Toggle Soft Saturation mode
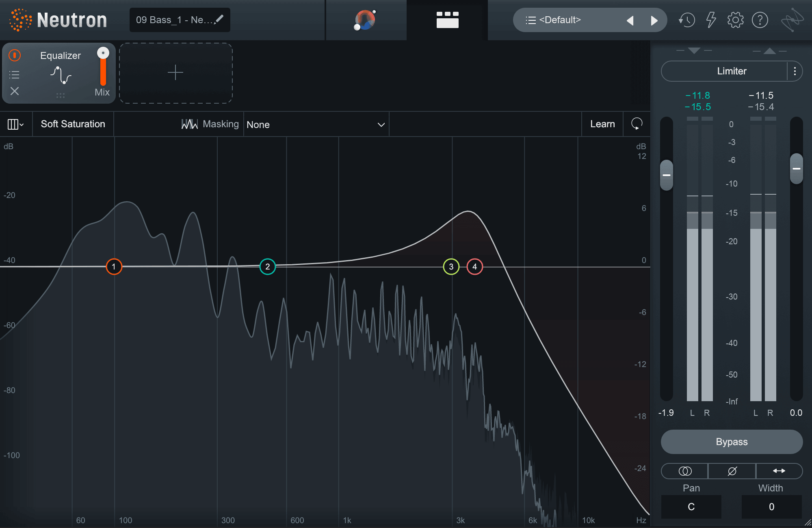The image size is (812, 528). pyautogui.click(x=73, y=124)
